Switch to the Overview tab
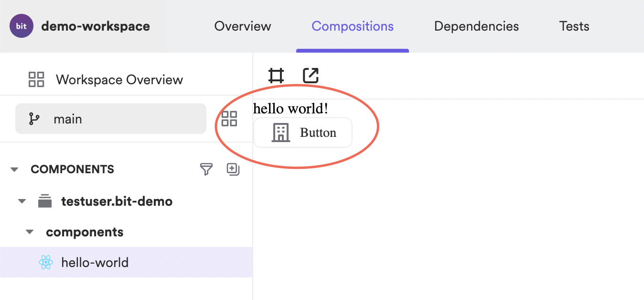Viewport: 644px width, 300px height. pos(243,26)
